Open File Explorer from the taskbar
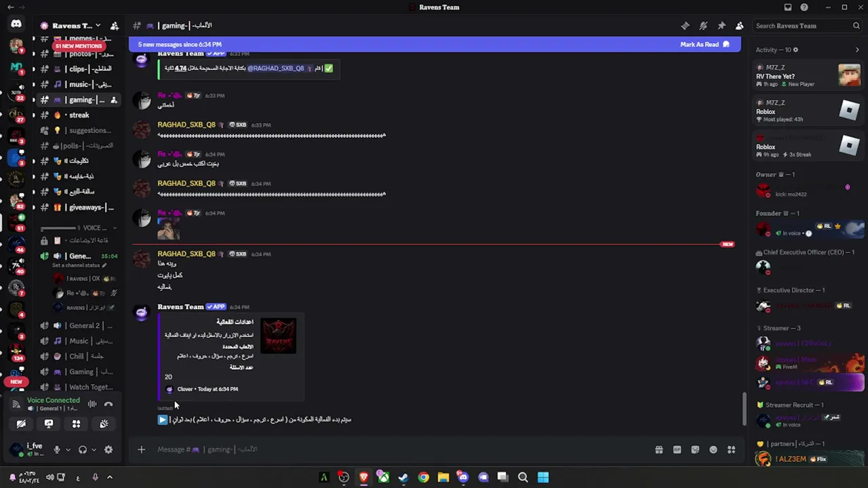This screenshot has height=488, width=868. tap(443, 477)
